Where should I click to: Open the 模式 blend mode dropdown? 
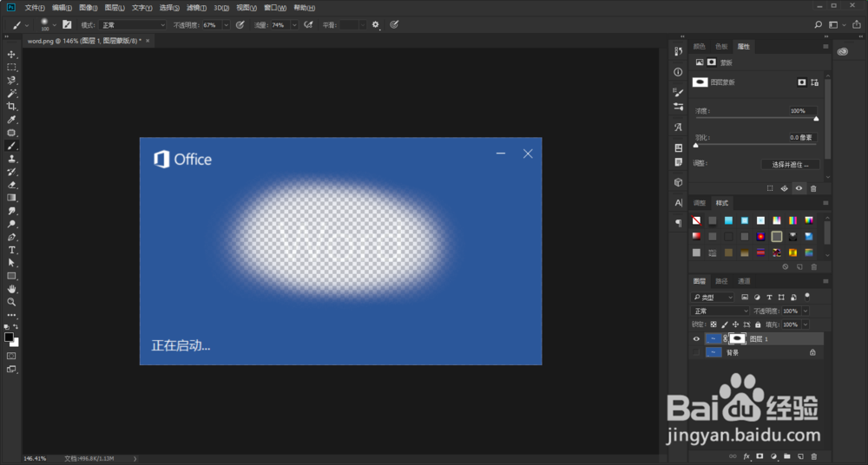click(x=133, y=25)
